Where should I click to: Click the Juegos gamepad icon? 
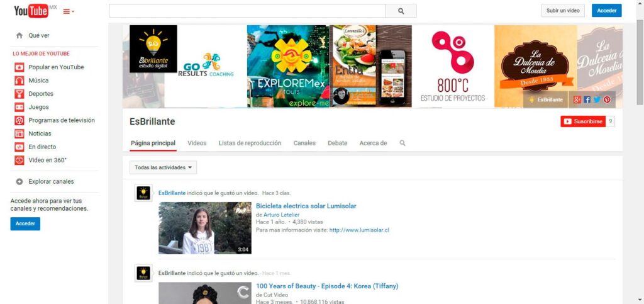19,107
